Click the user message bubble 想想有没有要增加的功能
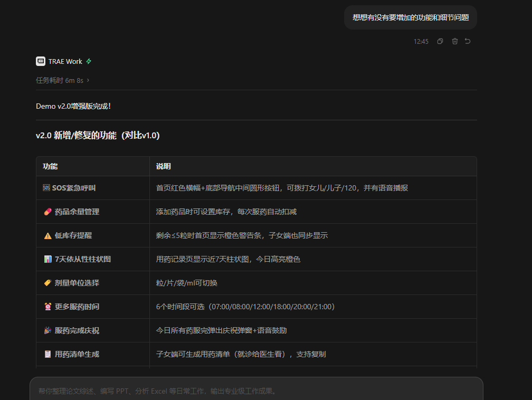 pos(411,17)
